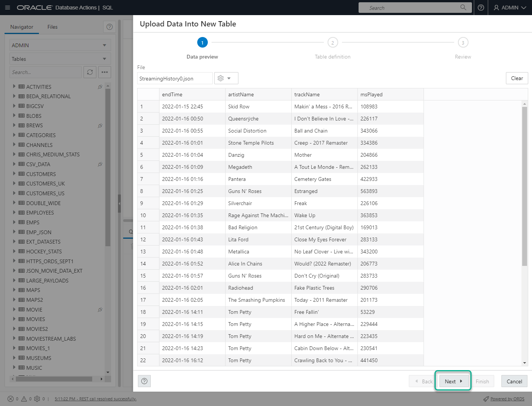Click the data preview vertical scrollbar
532x406 pixels.
point(524,186)
